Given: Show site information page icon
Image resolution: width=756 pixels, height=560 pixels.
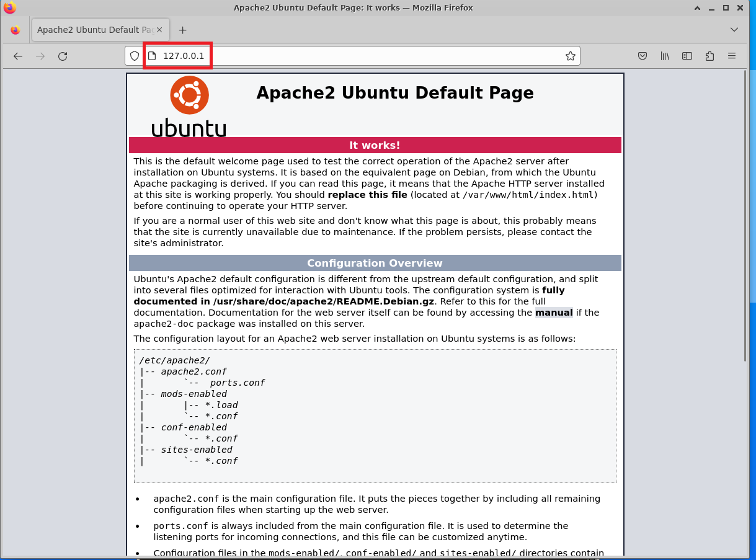Looking at the screenshot, I should (152, 56).
